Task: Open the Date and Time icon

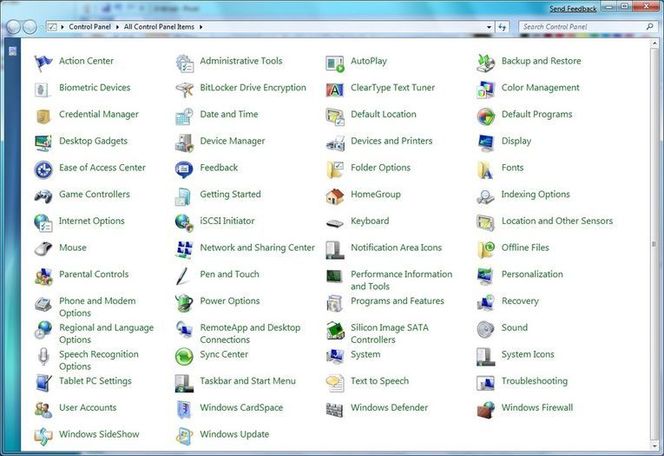Action: [185, 116]
